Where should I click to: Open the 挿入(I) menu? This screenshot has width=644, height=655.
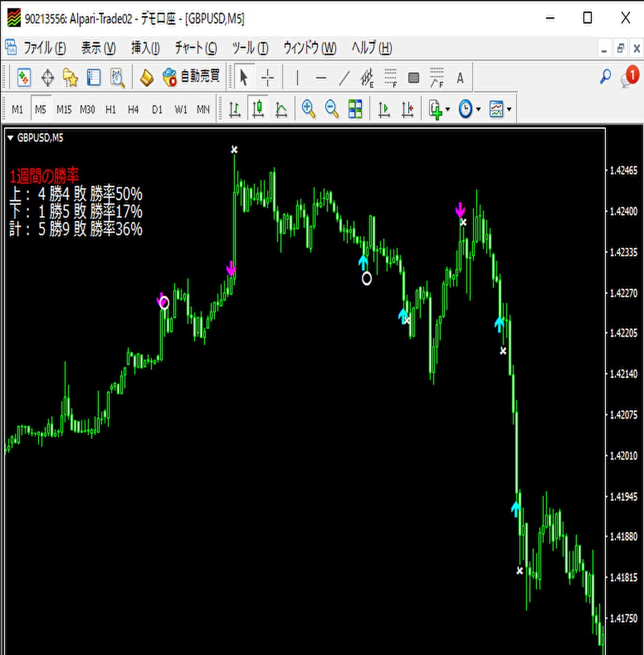(145, 48)
